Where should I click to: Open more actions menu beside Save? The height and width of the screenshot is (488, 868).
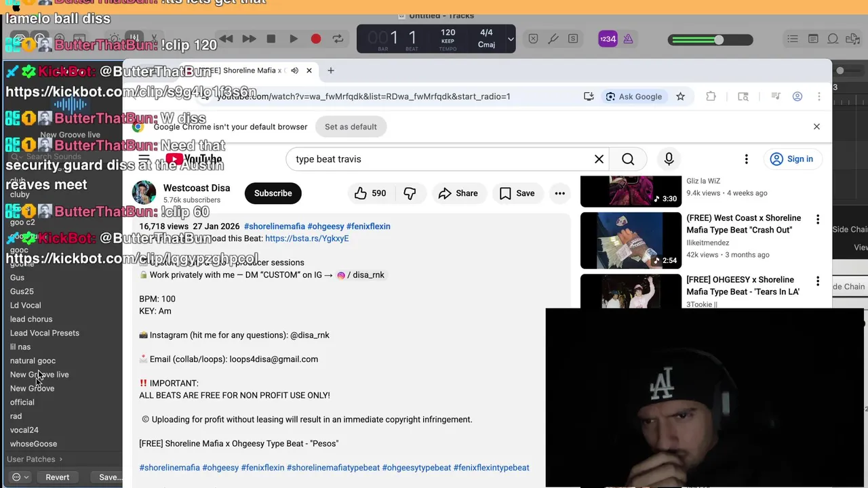click(x=559, y=193)
